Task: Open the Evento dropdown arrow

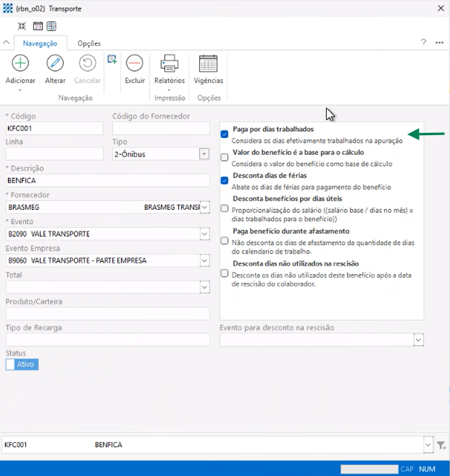Action: (205, 234)
